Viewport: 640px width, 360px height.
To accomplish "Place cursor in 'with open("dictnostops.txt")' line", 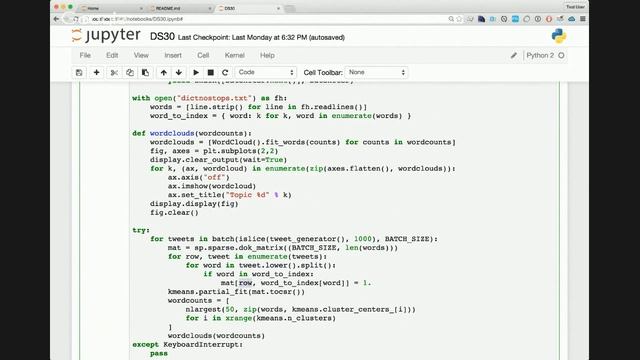I will coord(209,98).
